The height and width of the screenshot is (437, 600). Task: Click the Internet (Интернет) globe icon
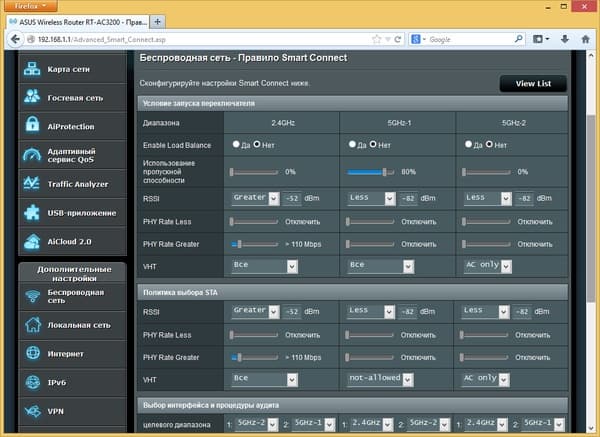pyautogui.click(x=33, y=353)
